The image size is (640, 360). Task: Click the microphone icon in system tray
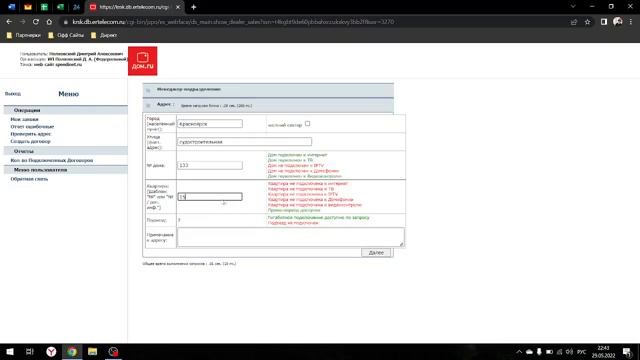[539, 352]
